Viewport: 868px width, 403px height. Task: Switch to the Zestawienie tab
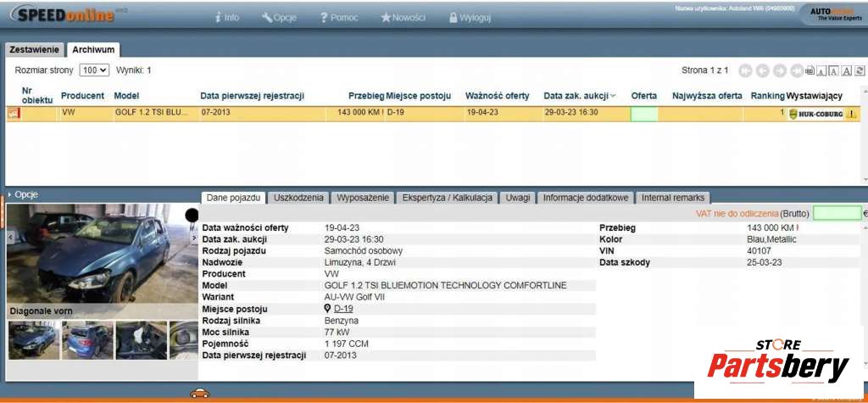pyautogui.click(x=34, y=49)
